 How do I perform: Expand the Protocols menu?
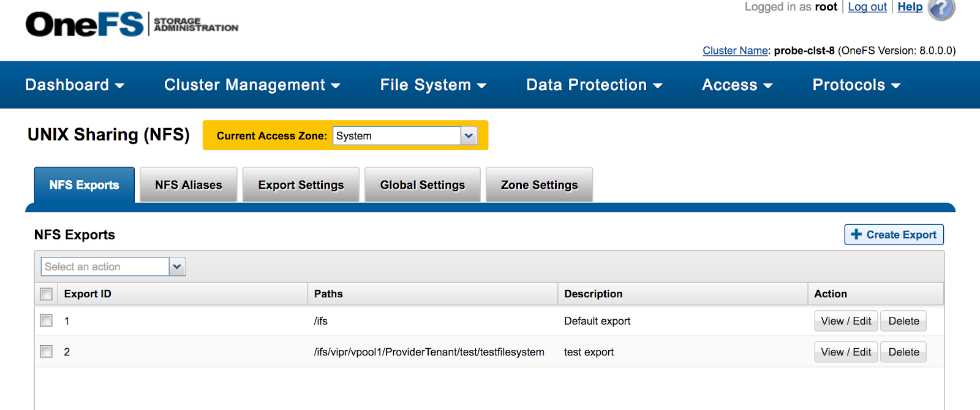(856, 85)
